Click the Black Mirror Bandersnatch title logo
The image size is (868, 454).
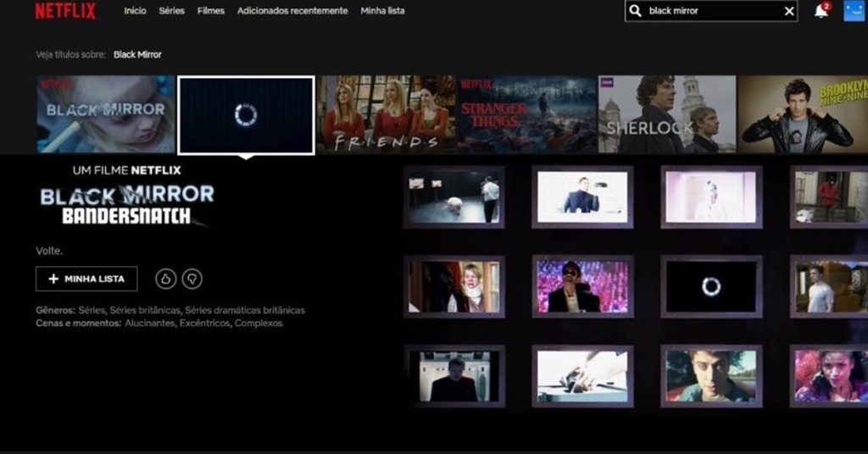(127, 205)
